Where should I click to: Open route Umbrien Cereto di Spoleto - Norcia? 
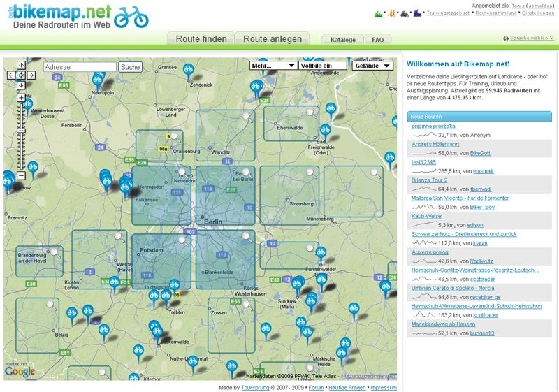[x=453, y=289]
